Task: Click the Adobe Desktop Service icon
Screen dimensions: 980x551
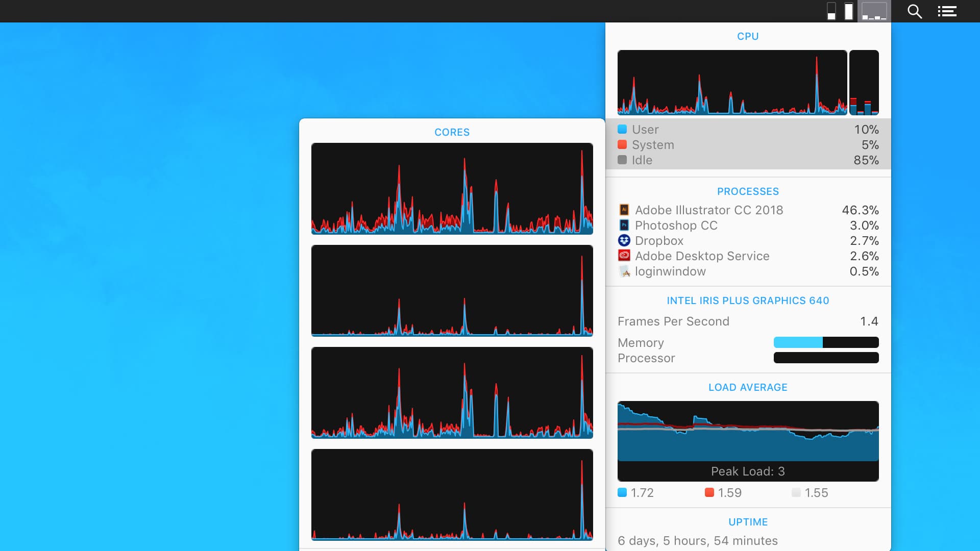Action: (624, 256)
